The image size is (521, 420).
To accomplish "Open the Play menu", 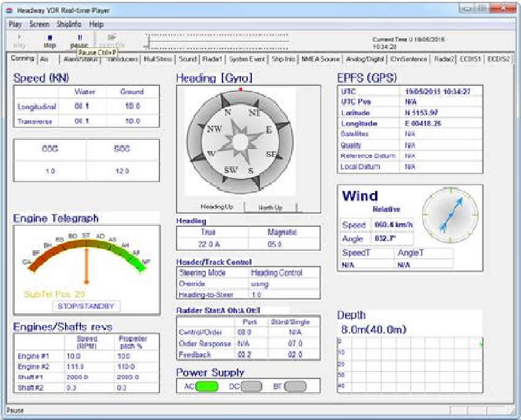I will click(x=15, y=25).
